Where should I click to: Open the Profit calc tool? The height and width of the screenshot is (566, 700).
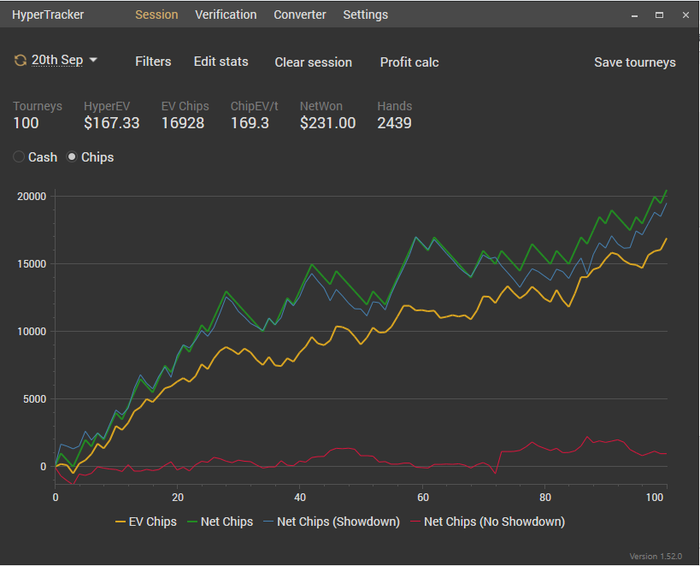click(409, 62)
